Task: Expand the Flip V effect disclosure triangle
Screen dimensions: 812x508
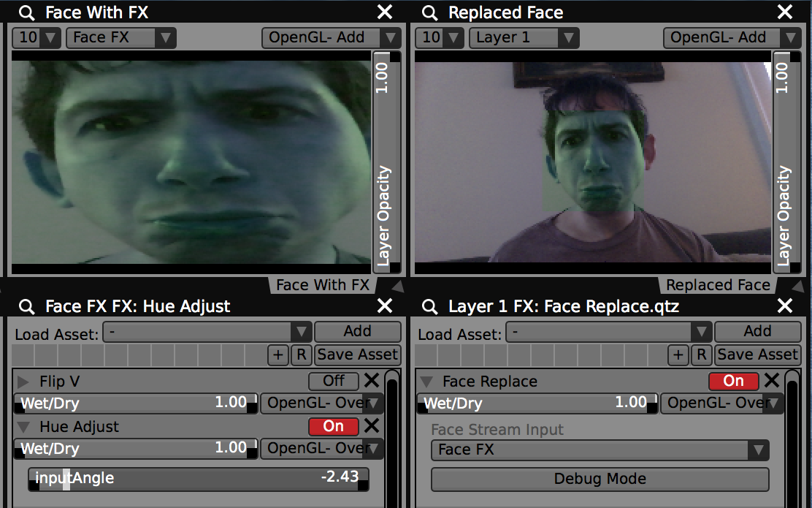Action: [x=23, y=382]
